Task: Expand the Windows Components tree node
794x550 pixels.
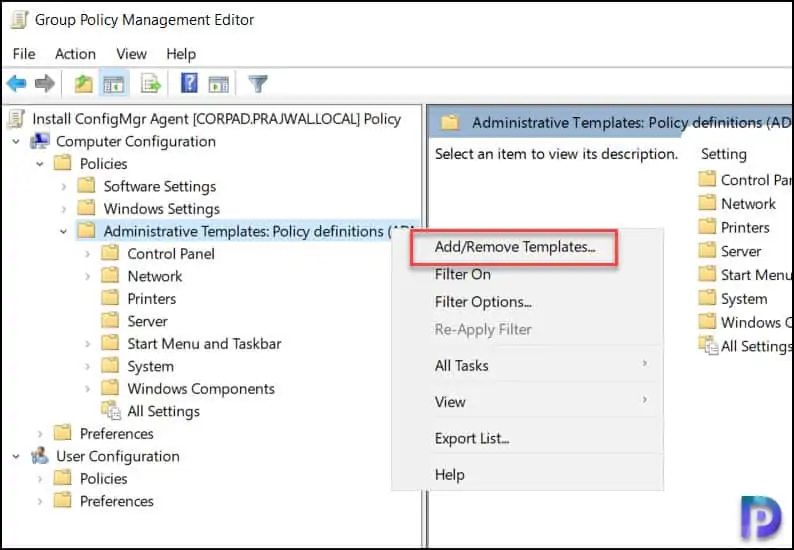Action: [x=88, y=389]
